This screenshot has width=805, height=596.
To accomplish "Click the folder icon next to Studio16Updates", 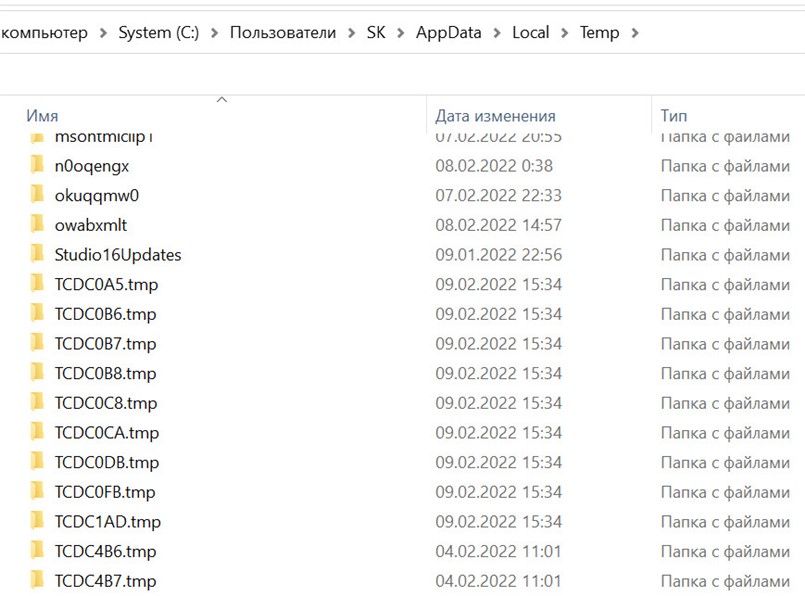I will (38, 254).
